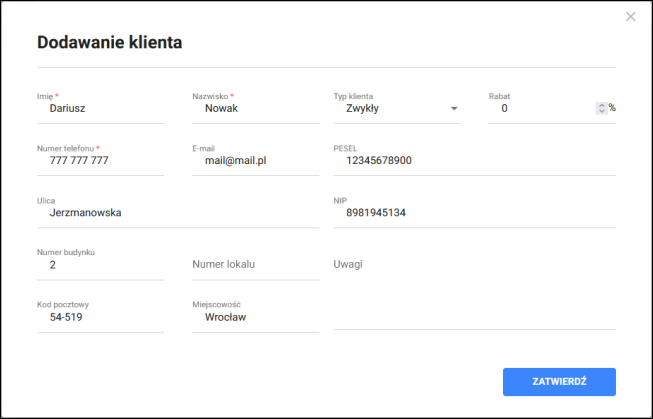The height and width of the screenshot is (419, 653).
Task: Click the Rabat value field
Action: pyautogui.click(x=540, y=108)
